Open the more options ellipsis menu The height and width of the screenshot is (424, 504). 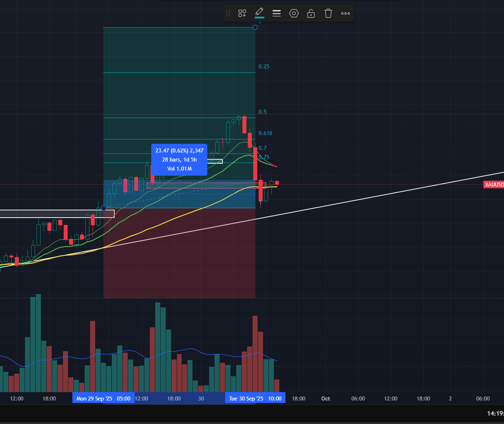(345, 13)
